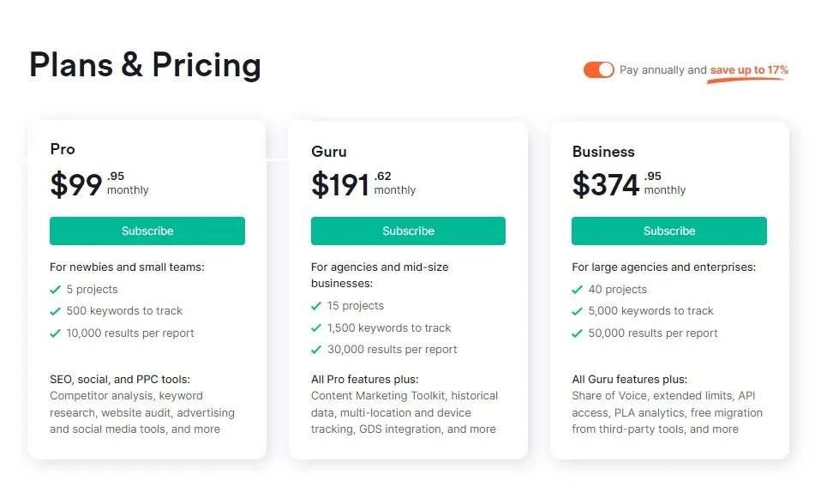Click checkmark beside 50,000 results per report
This screenshot has width=821, height=504.
577,333
